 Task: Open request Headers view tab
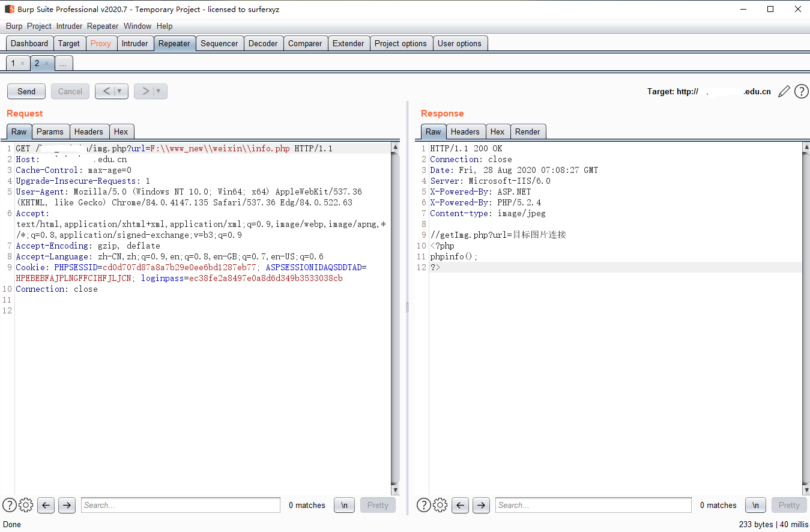89,131
